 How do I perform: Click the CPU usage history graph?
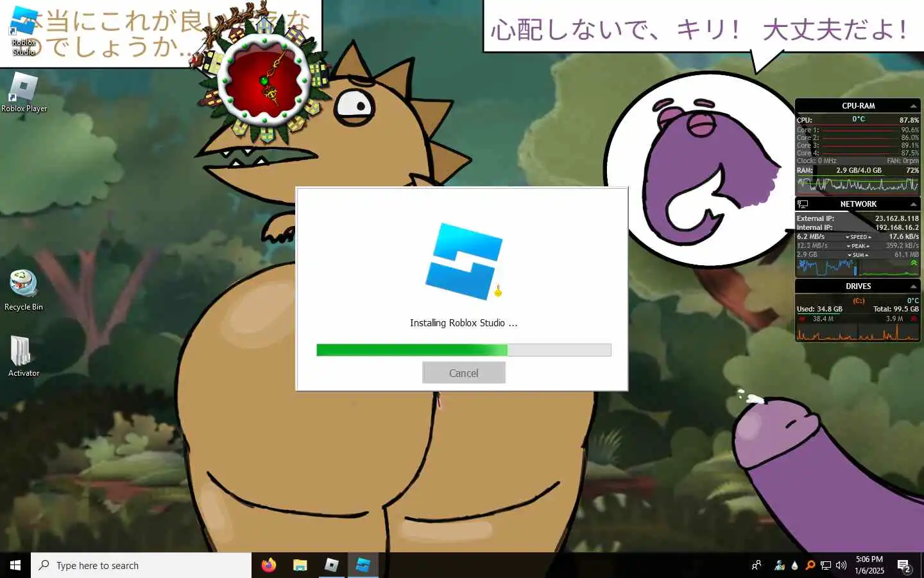tap(858, 185)
